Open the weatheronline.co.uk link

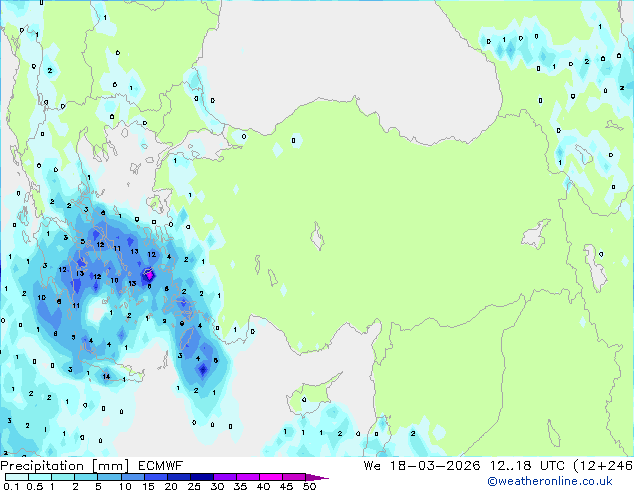click(x=550, y=481)
